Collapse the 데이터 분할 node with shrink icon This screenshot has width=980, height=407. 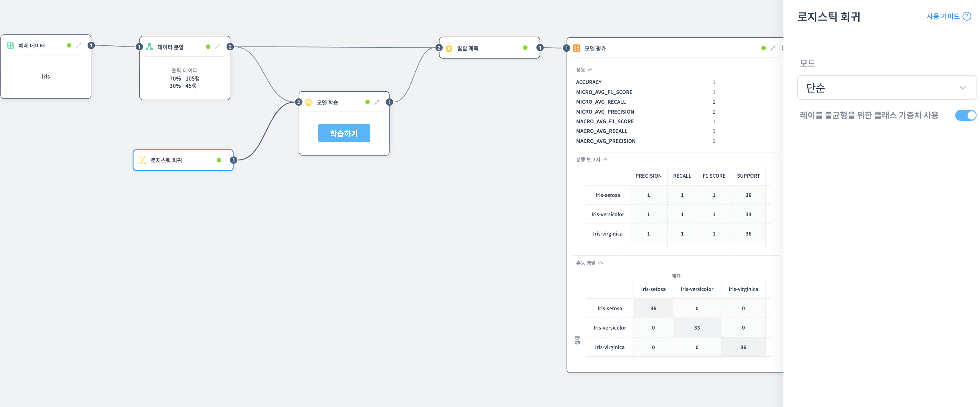click(x=218, y=47)
